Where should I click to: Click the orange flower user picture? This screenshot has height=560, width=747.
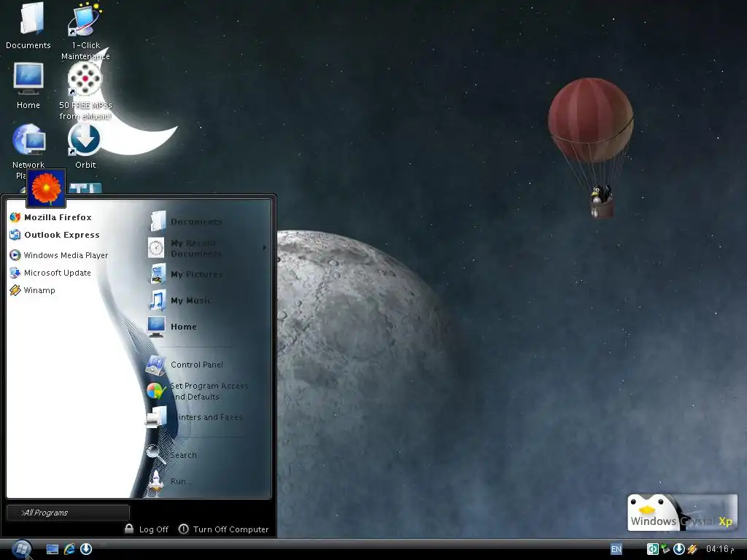click(x=46, y=187)
